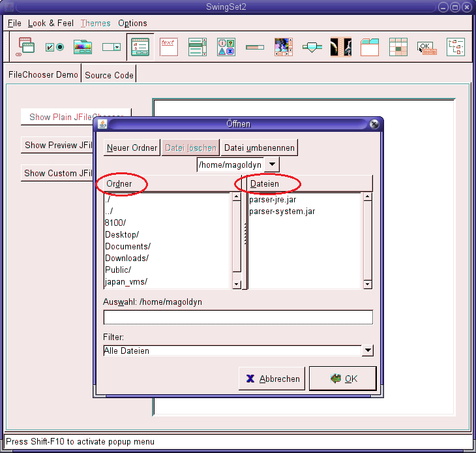
Task: Open the Filter 'Alle Dateien' dropdown
Action: pyautogui.click(x=368, y=351)
